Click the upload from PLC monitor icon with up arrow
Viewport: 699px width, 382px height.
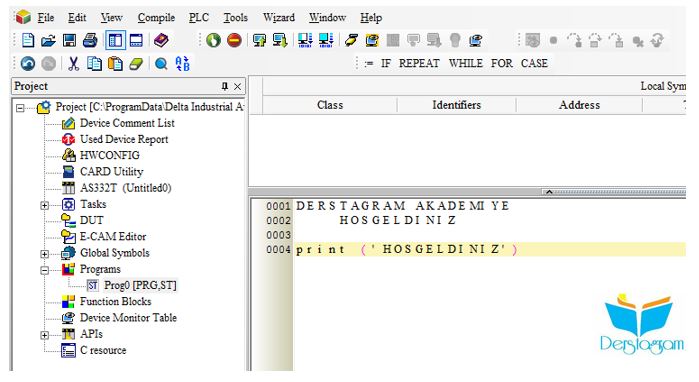tap(259, 41)
